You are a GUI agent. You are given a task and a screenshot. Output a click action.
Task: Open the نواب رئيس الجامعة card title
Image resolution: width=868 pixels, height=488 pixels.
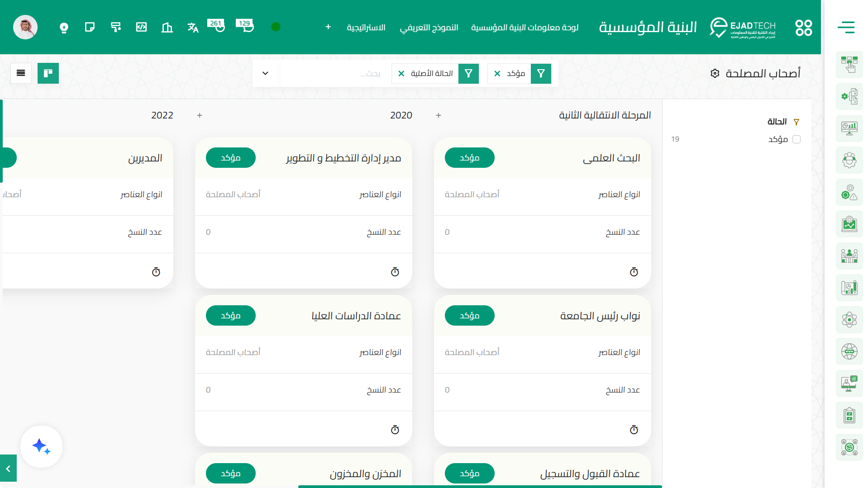pyautogui.click(x=600, y=316)
